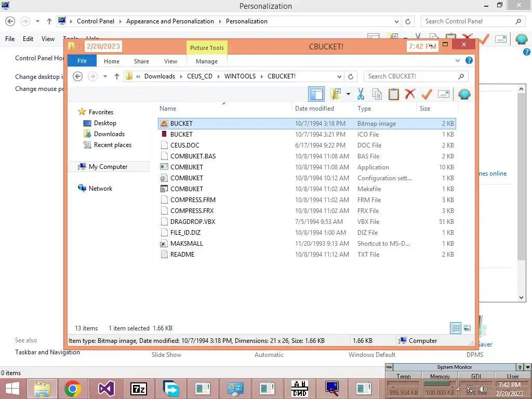Screen dimensions: 532x399
Task: Expand CBUCKET! address bar history dropdown
Action: click(339, 77)
